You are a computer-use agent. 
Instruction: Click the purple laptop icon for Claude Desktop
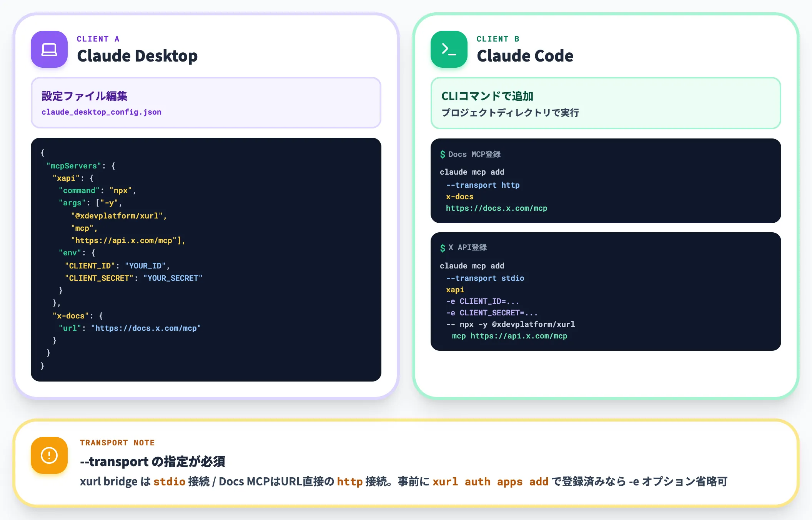pyautogui.click(x=49, y=49)
